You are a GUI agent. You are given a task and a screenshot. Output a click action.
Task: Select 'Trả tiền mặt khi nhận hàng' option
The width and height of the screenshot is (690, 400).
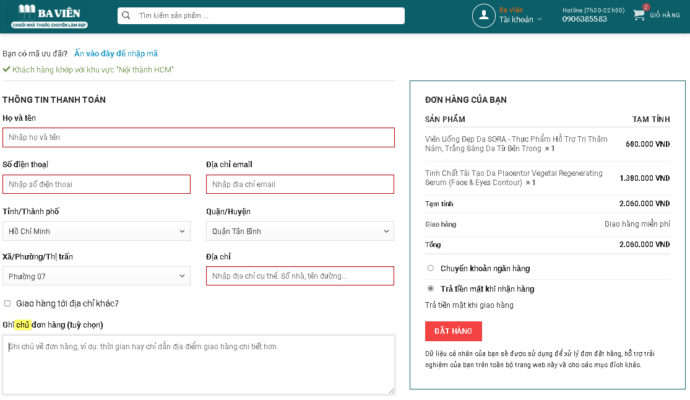click(430, 288)
